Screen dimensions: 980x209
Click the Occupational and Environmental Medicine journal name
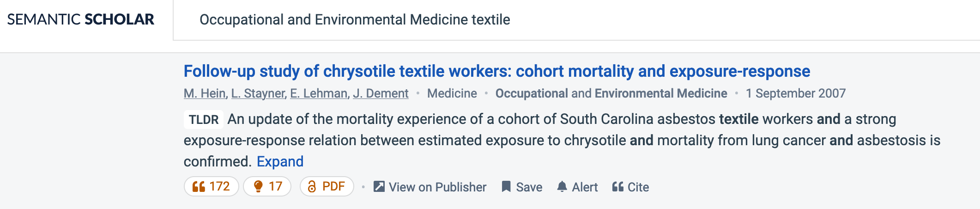tap(611, 93)
